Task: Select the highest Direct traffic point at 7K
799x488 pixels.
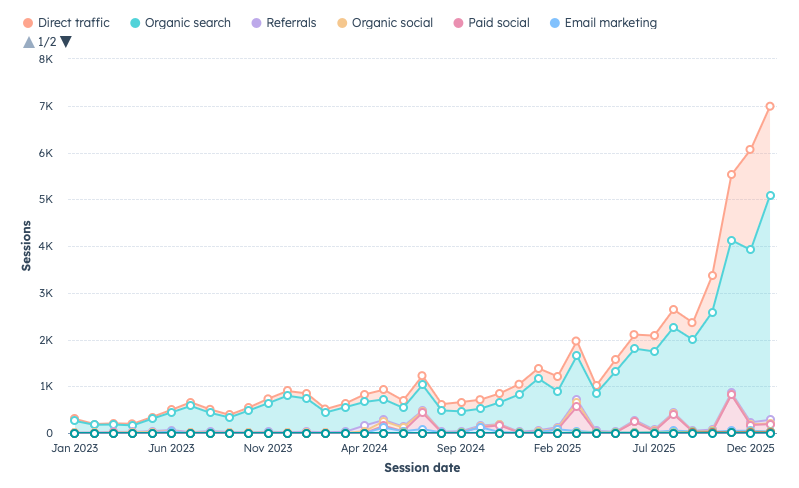Action: pyautogui.click(x=770, y=106)
